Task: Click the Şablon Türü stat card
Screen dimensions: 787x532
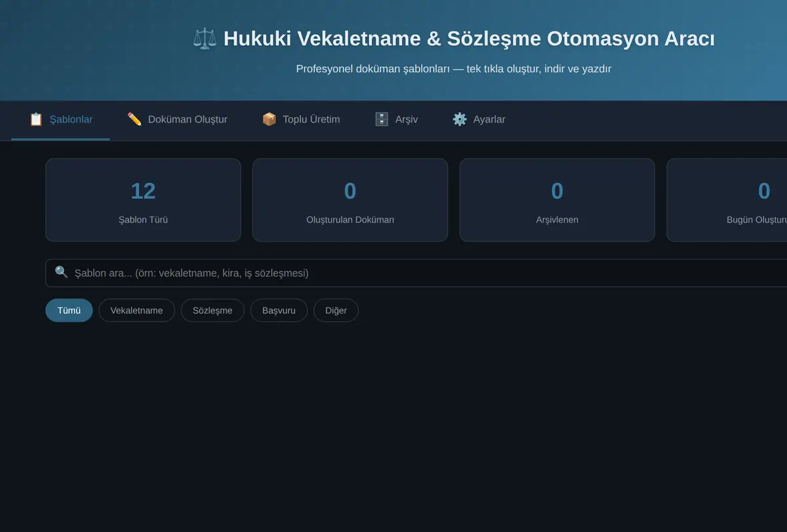Action: coord(143,200)
